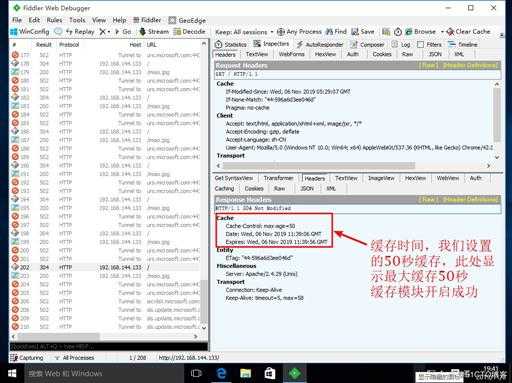Click the timer clock icon
This screenshot has height=383, width=512.
click(398, 32)
